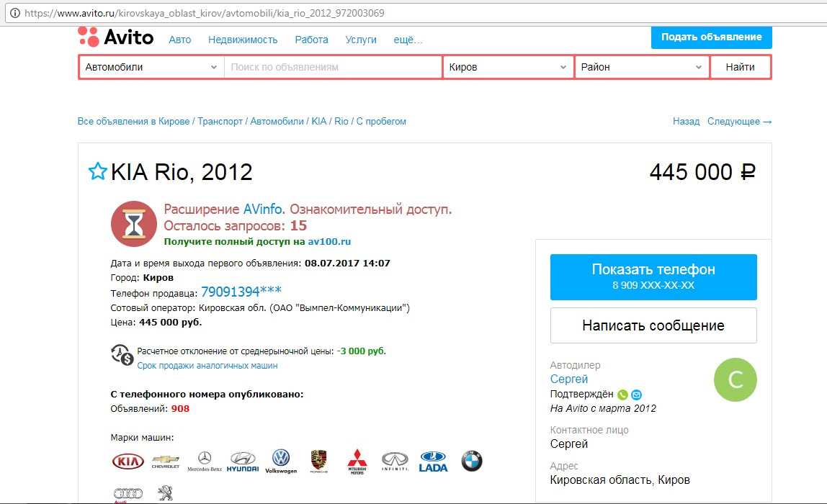Open the Киров city dropdown
This screenshot has width=827, height=504.
tap(508, 67)
